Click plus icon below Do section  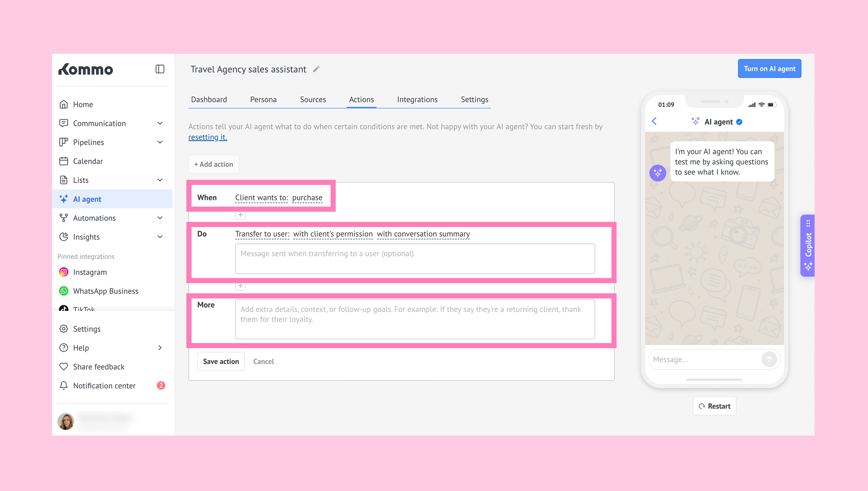240,286
